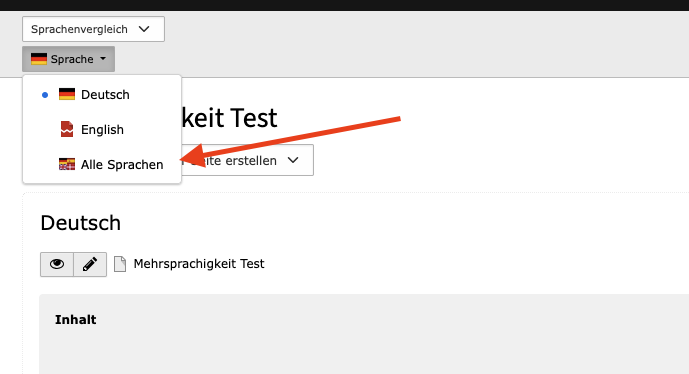
Task: Click the chevron on the erstellen dropdown
Action: [x=293, y=160]
